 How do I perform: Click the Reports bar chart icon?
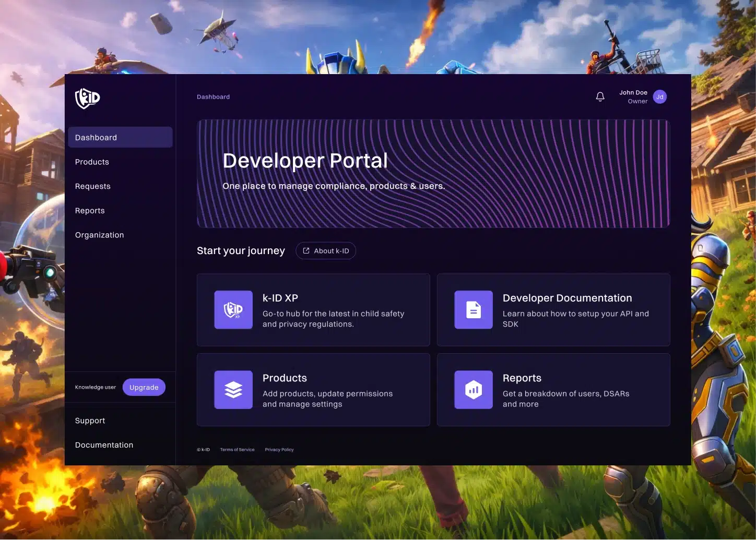pyautogui.click(x=474, y=390)
